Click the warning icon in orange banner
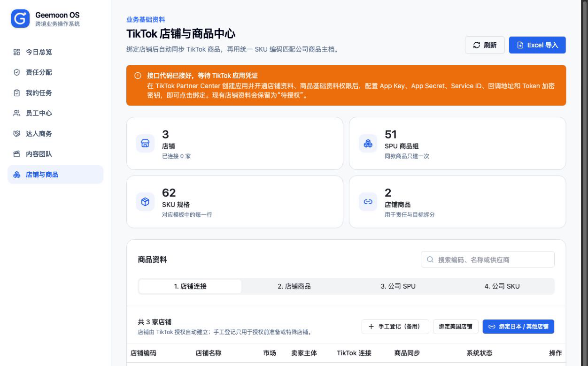588x366 pixels. click(x=138, y=76)
